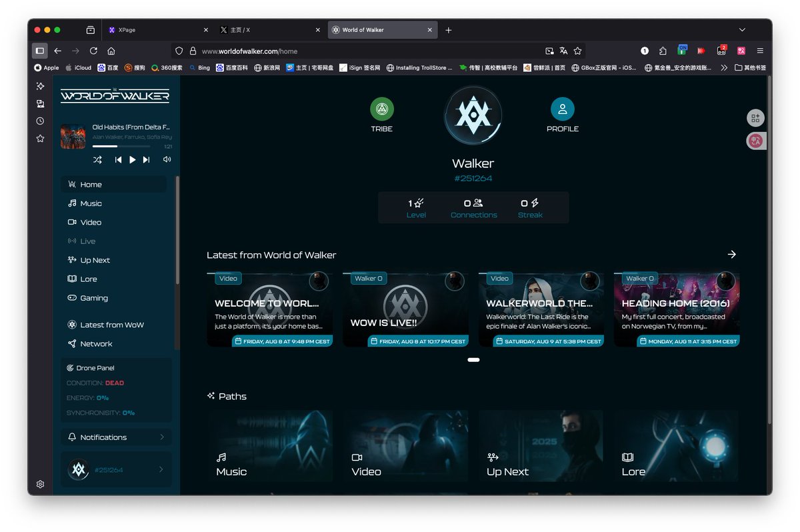The height and width of the screenshot is (532, 800).
Task: Show more bookmarks chevron
Action: pos(724,67)
